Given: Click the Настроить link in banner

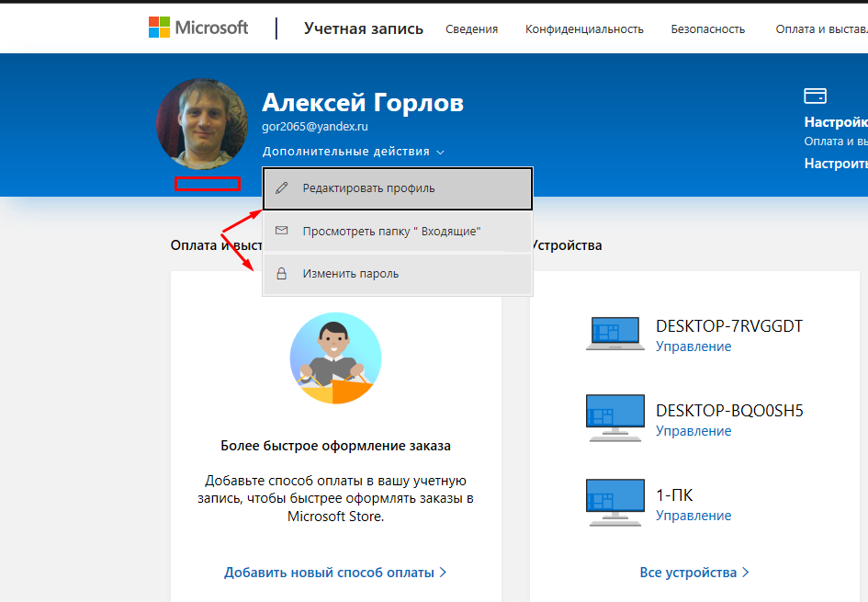Looking at the screenshot, I should pyautogui.click(x=836, y=164).
